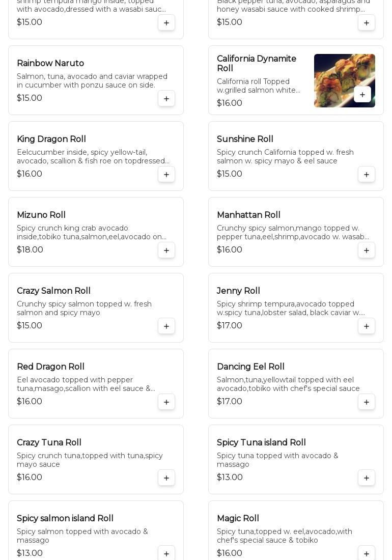Add Magic Roll using plus button
This screenshot has width=392, height=560.
tap(367, 553)
